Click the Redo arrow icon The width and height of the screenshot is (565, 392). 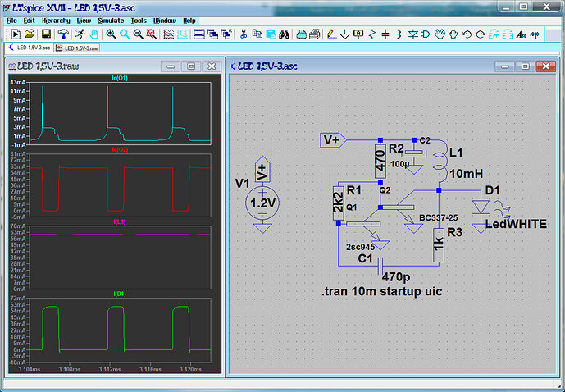tap(481, 34)
